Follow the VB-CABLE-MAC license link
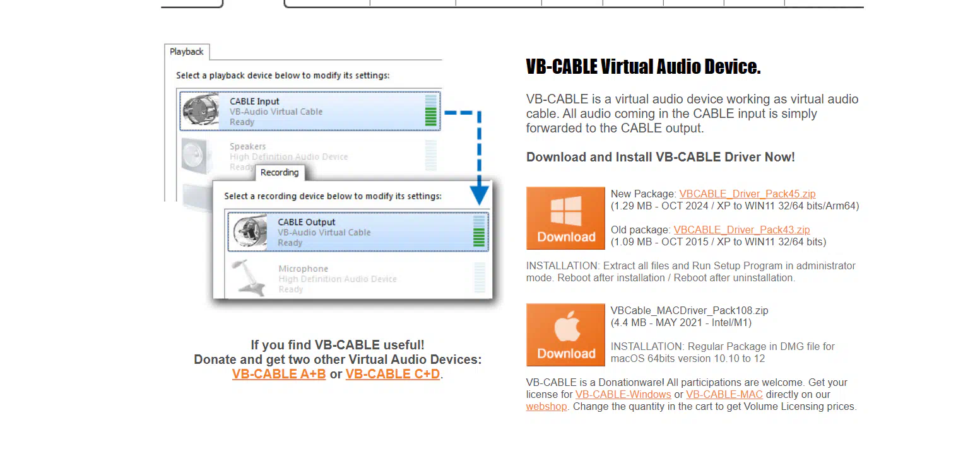Viewport: 980px width, 449px height. click(724, 395)
